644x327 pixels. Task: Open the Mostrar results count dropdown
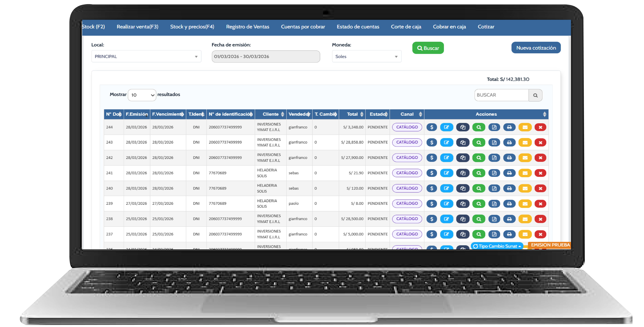(142, 95)
